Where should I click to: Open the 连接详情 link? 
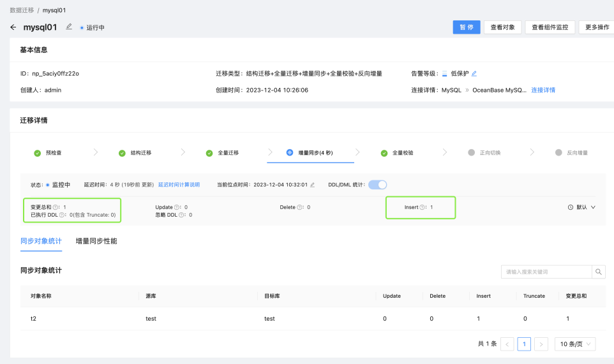coord(543,90)
